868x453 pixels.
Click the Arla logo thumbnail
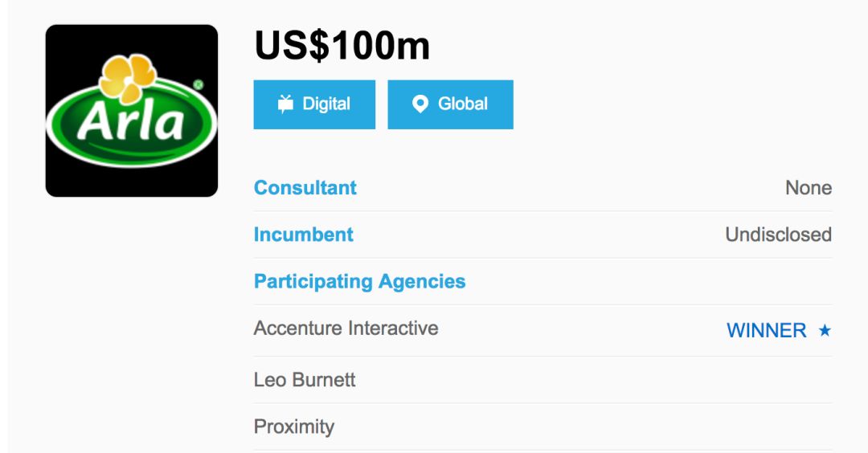(x=132, y=111)
